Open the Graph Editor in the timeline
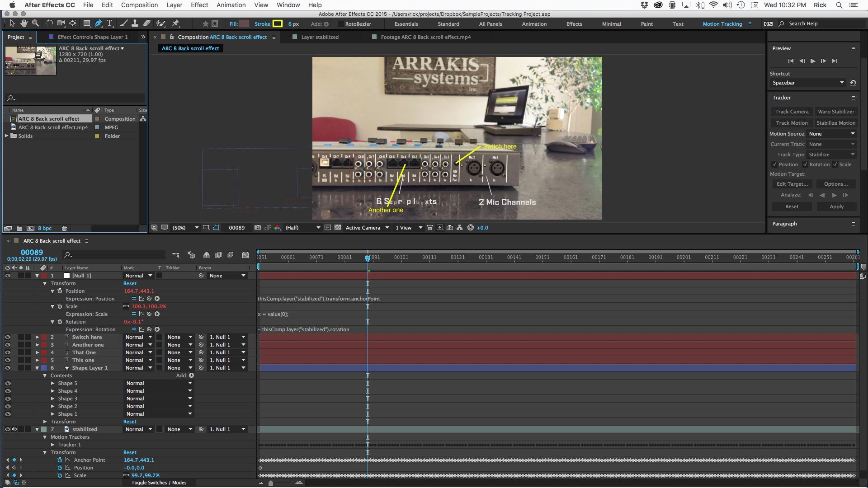Image resolution: width=868 pixels, height=488 pixels. tap(245, 255)
